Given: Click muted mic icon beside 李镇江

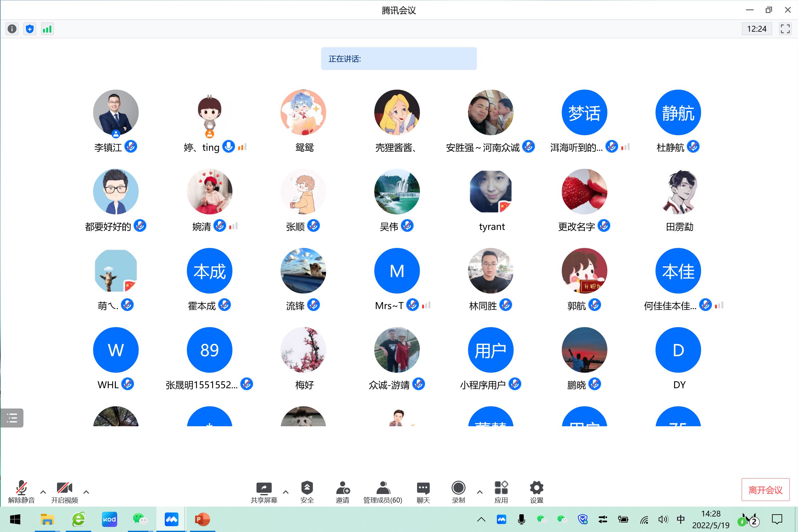Looking at the screenshot, I should click(130, 147).
